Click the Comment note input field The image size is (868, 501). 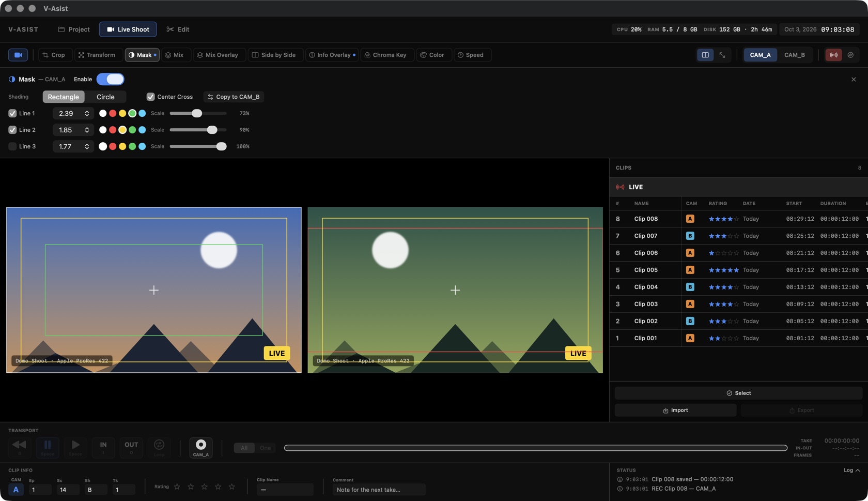click(x=379, y=490)
